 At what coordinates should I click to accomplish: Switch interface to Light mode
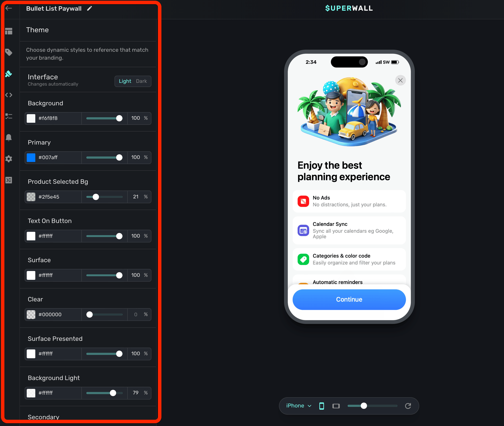[125, 81]
